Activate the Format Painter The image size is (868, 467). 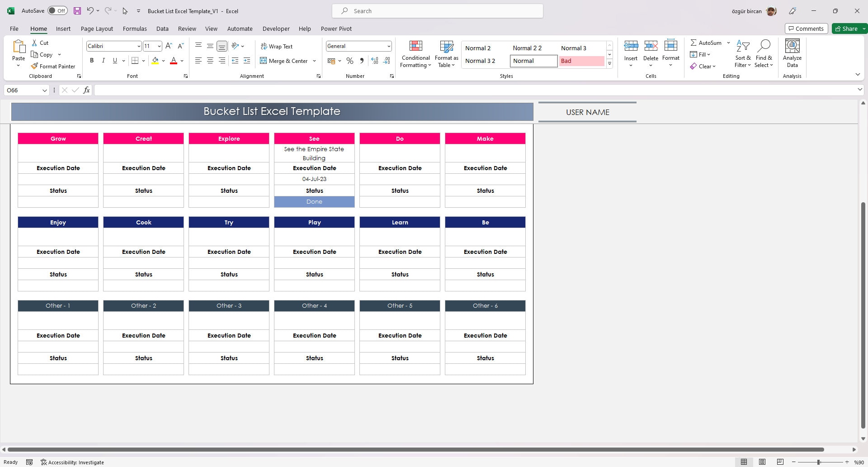pos(53,66)
